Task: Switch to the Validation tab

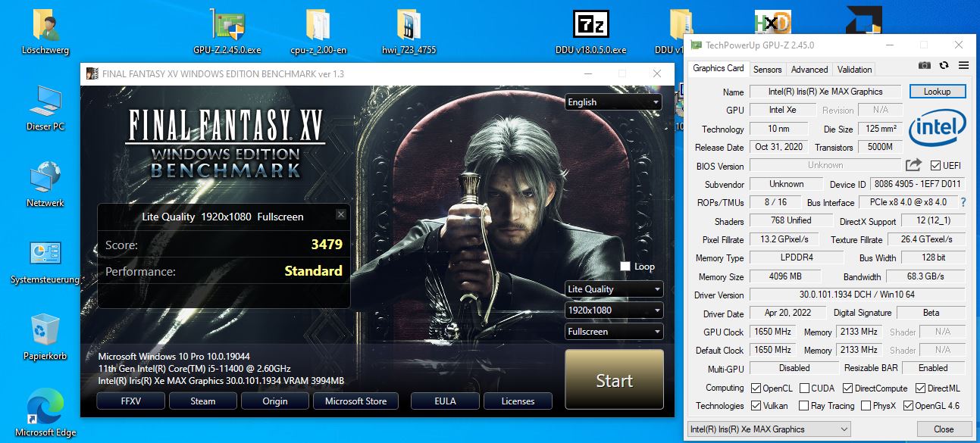Action: [854, 69]
